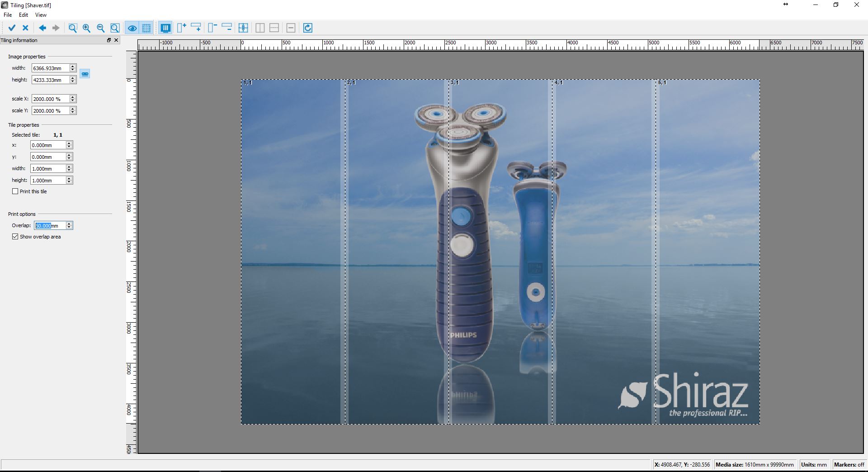Toggle the aspect ratio lock link button

[85, 74]
